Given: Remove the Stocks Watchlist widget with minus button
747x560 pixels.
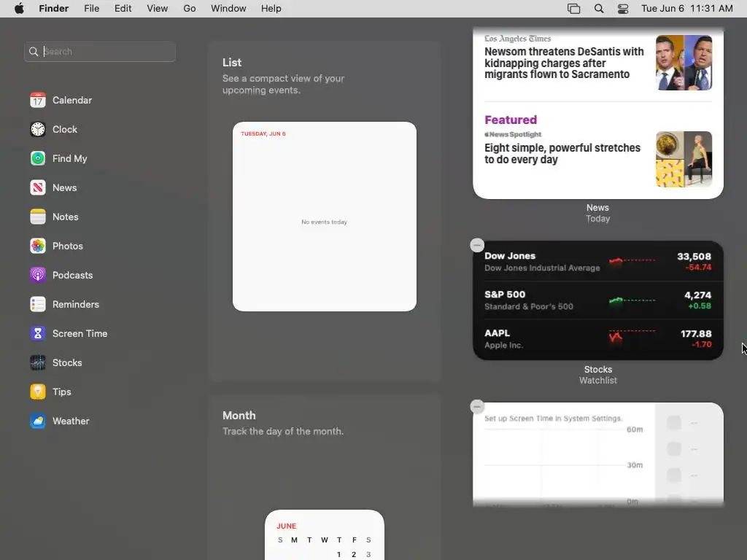Looking at the screenshot, I should click(477, 245).
